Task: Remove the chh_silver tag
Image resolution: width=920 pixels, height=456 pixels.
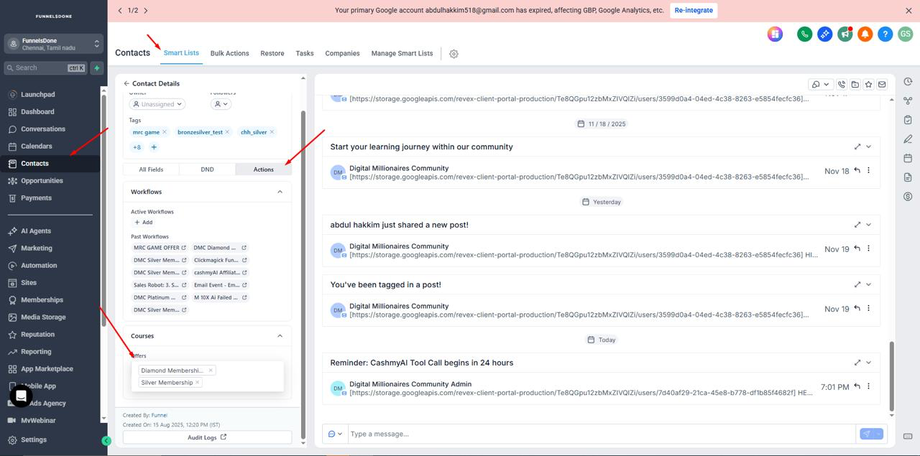Action: click(x=272, y=132)
